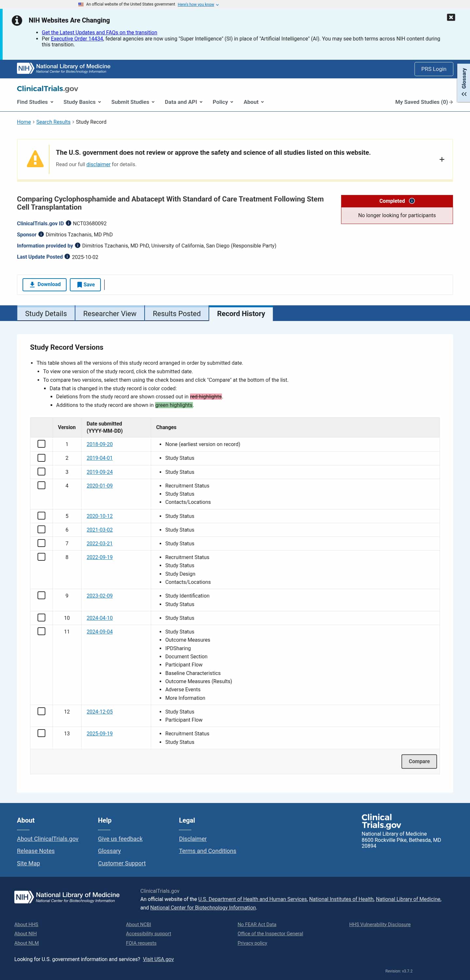Show info icon for Information provided by

78,245
